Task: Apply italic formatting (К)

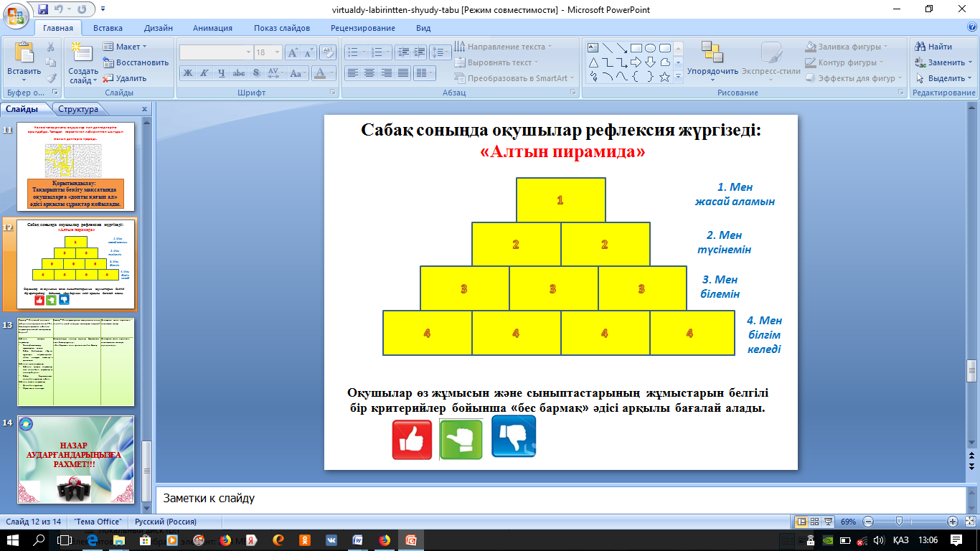Action: (x=204, y=72)
